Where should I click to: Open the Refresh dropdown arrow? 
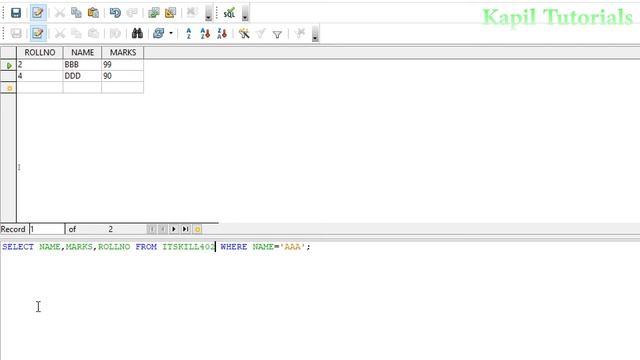171,33
